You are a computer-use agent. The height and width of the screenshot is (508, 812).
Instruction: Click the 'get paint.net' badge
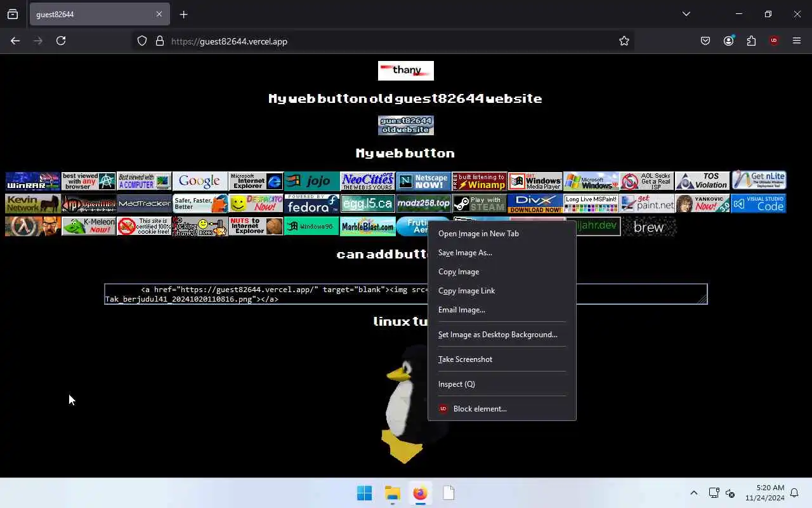646,204
